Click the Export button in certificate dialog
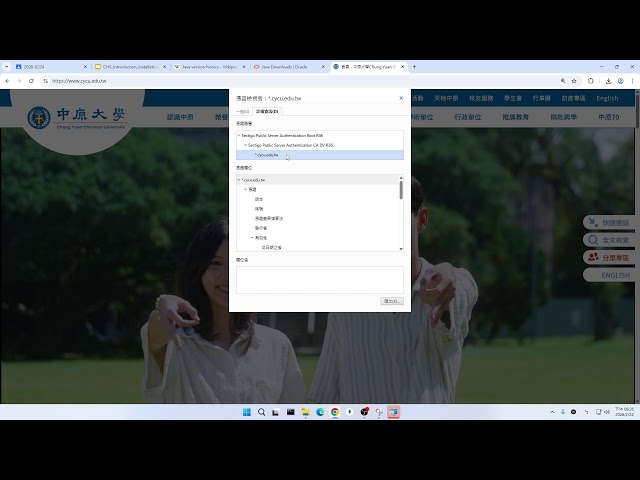Viewport: 640px width, 480px height. [392, 300]
